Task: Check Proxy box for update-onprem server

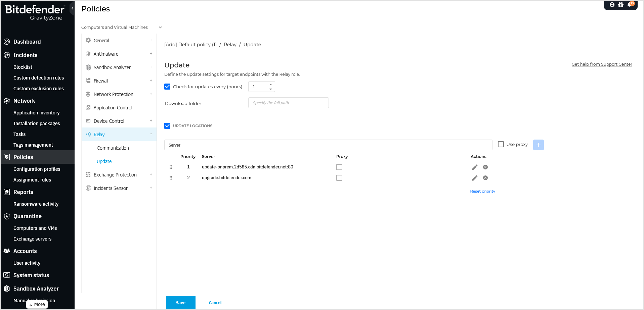Action: coord(339,167)
